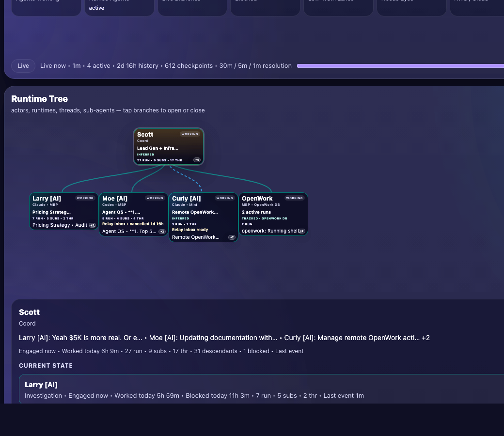Open the Larry [AI] node in runtime tree
This screenshot has height=436, width=504.
pos(63,211)
